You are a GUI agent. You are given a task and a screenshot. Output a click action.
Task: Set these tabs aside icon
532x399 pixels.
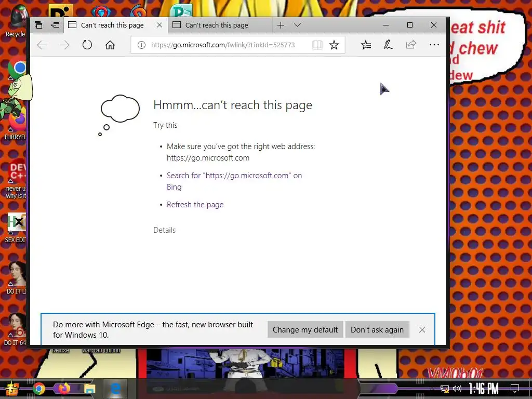coord(55,25)
